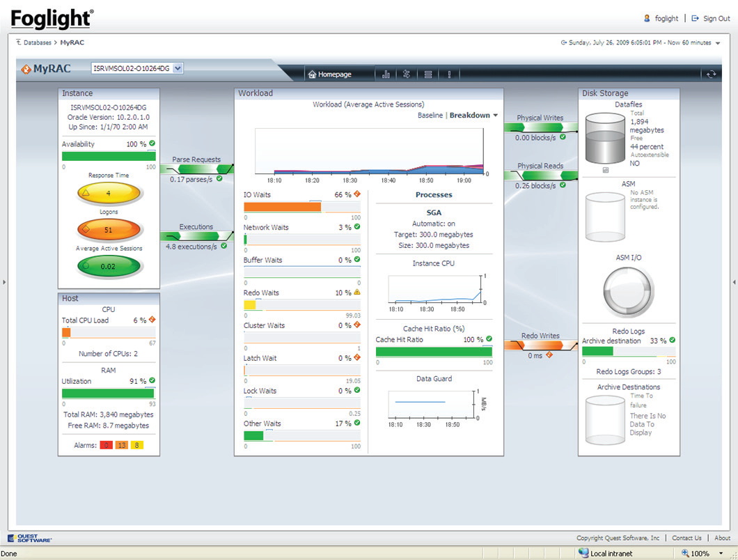Click the crossed arrows icon in the toolbar
Viewport: 738px width, 560px height.
[407, 74]
